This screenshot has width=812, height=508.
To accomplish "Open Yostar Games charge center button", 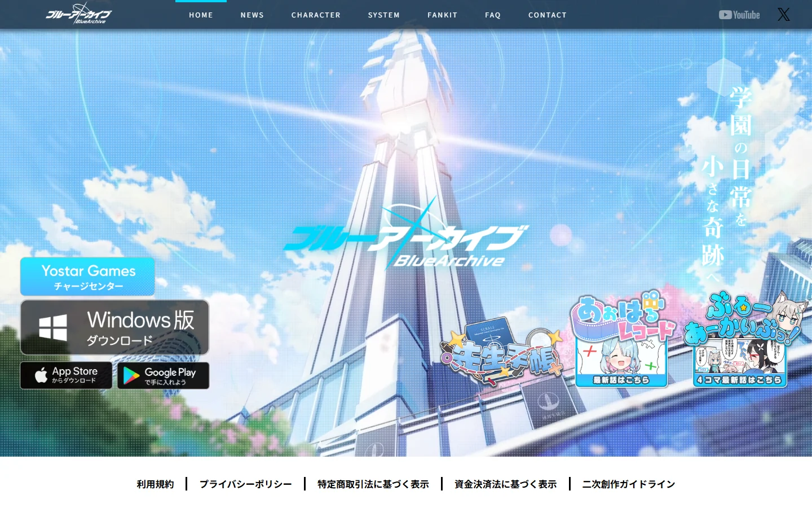I will (87, 277).
